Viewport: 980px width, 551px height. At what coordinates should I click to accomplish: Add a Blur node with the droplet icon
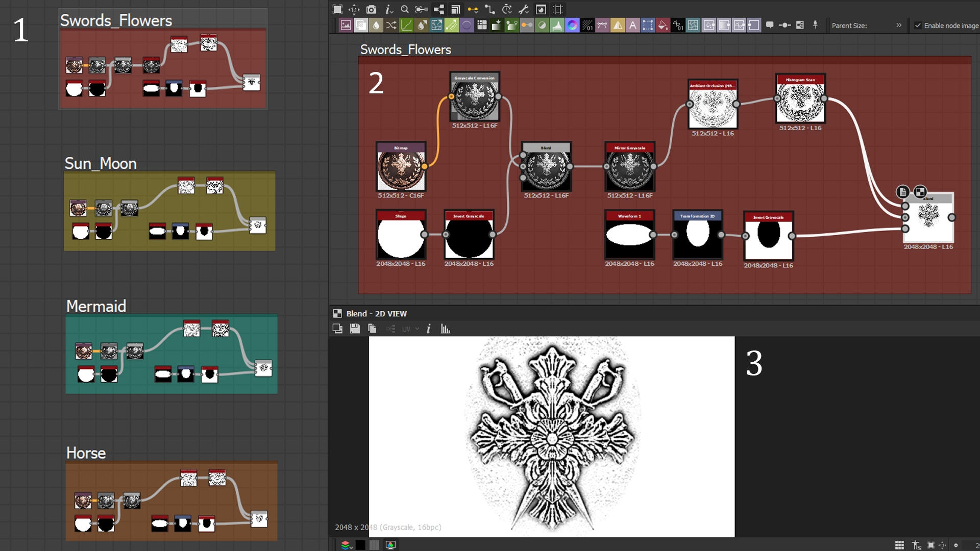pyautogui.click(x=376, y=25)
